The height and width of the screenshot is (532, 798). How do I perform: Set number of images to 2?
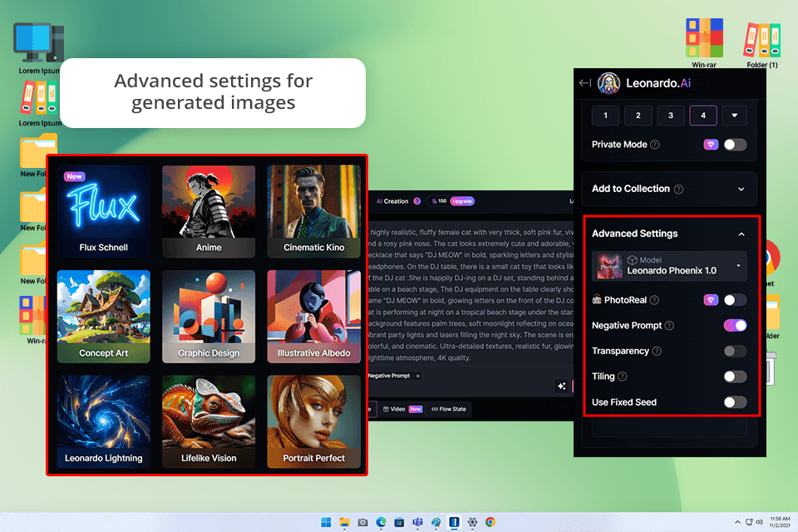tap(638, 116)
